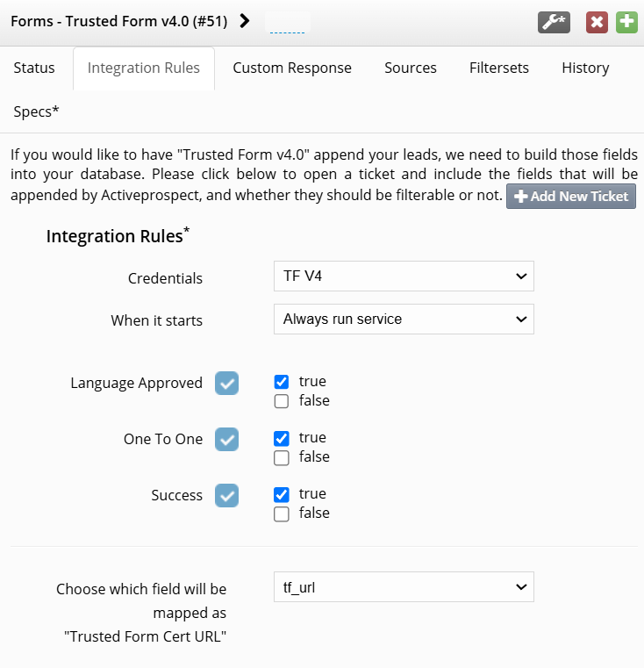Click the chevron arrow after the form title
This screenshot has height=668, width=644.
pyautogui.click(x=245, y=21)
